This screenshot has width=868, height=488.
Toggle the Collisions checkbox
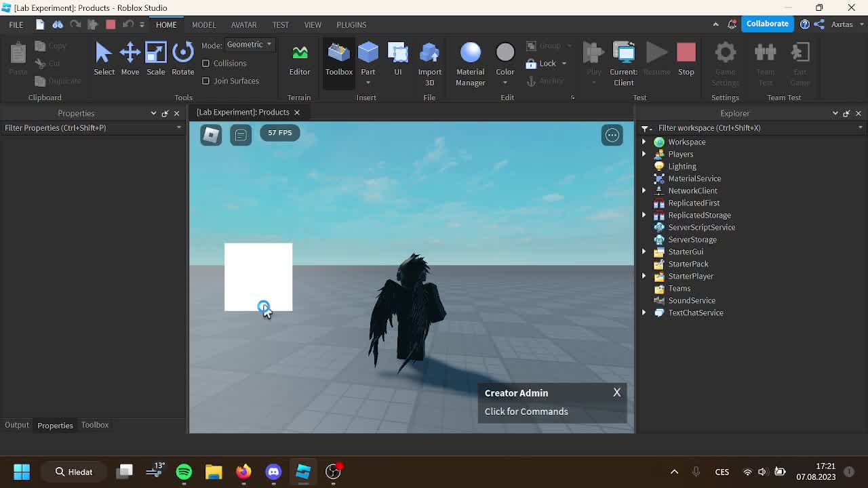206,63
